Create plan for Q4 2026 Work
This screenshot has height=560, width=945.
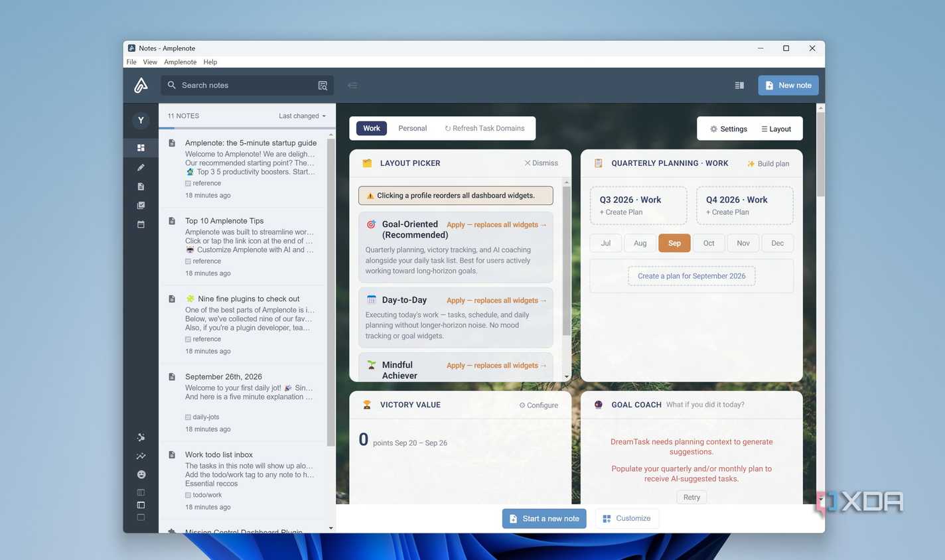(x=745, y=206)
